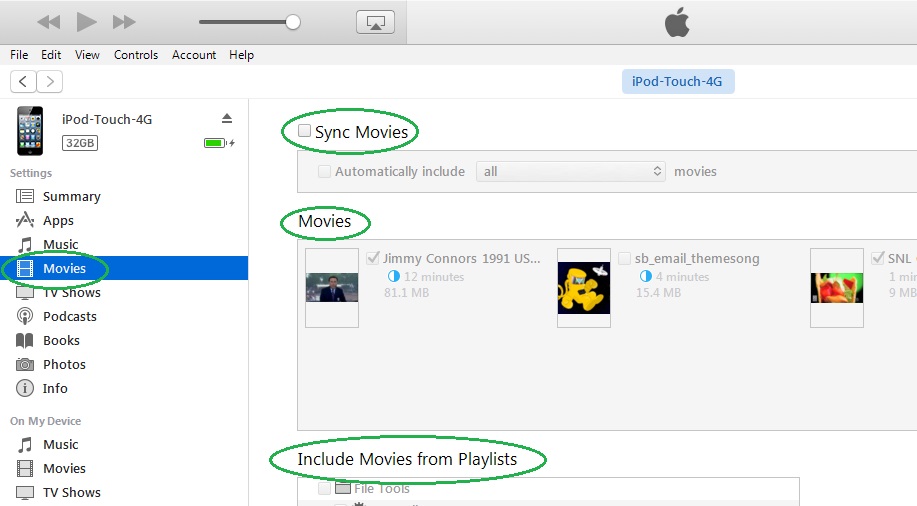Skip forward with the fast-forward button
The image size is (917, 506).
point(124,22)
